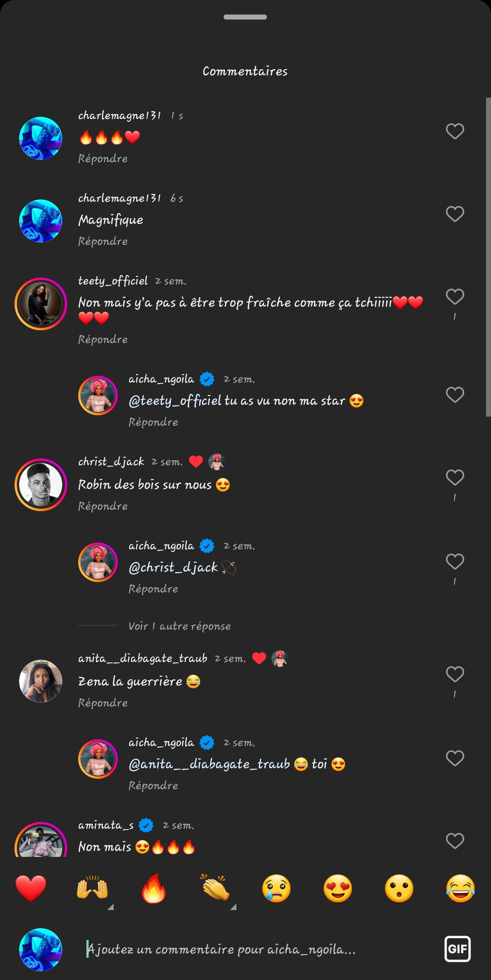Viewport: 491px width, 980px height.
Task: Insert the clapping hands quick emoji
Action: click(215, 888)
